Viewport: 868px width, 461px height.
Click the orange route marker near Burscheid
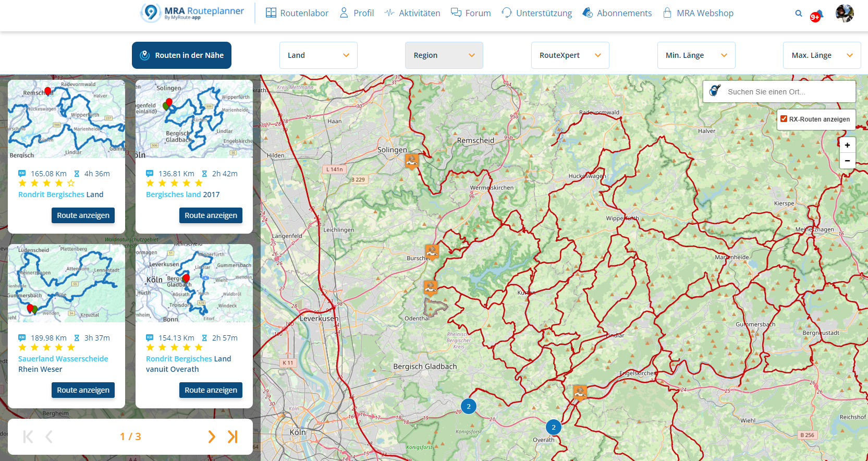(x=432, y=251)
